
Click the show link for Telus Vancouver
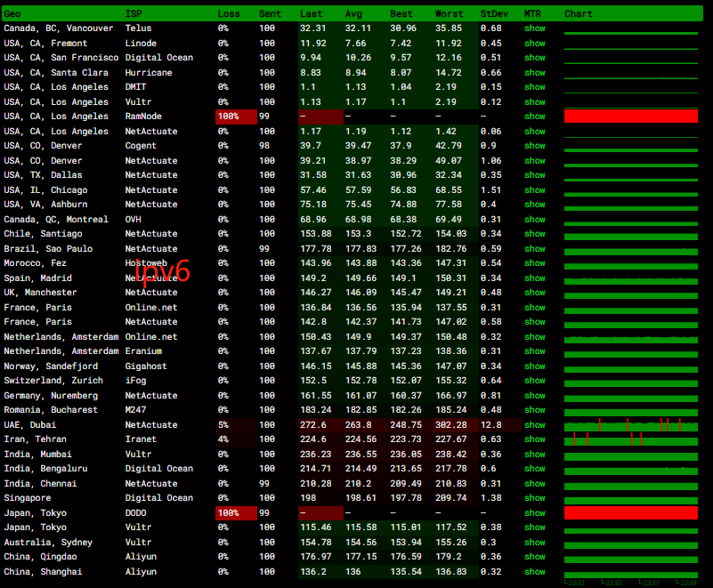(x=534, y=28)
